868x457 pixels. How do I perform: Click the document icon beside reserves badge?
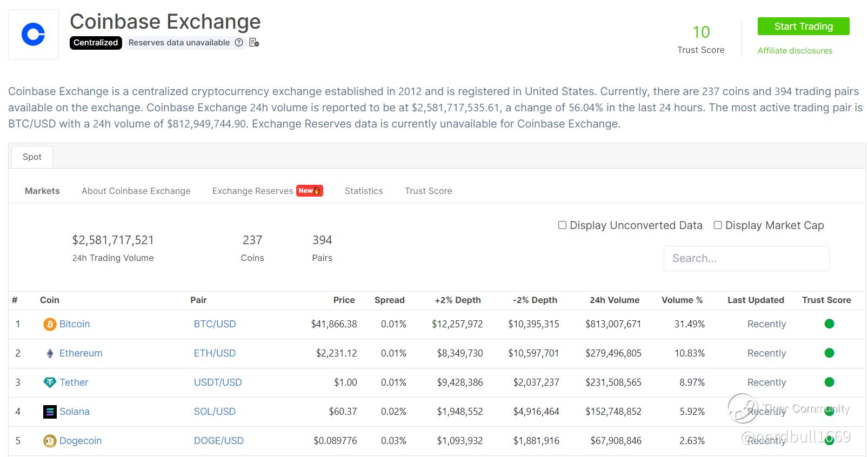[254, 43]
